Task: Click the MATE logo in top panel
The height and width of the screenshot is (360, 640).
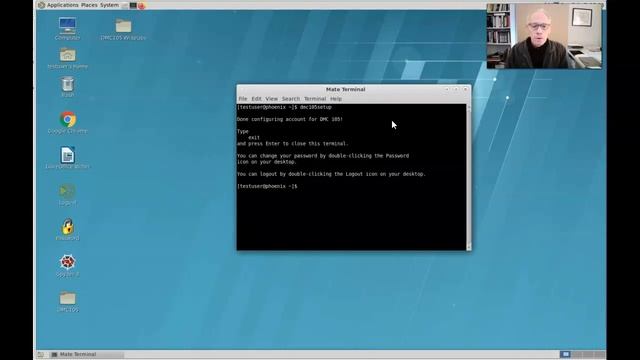Action: pos(41,5)
